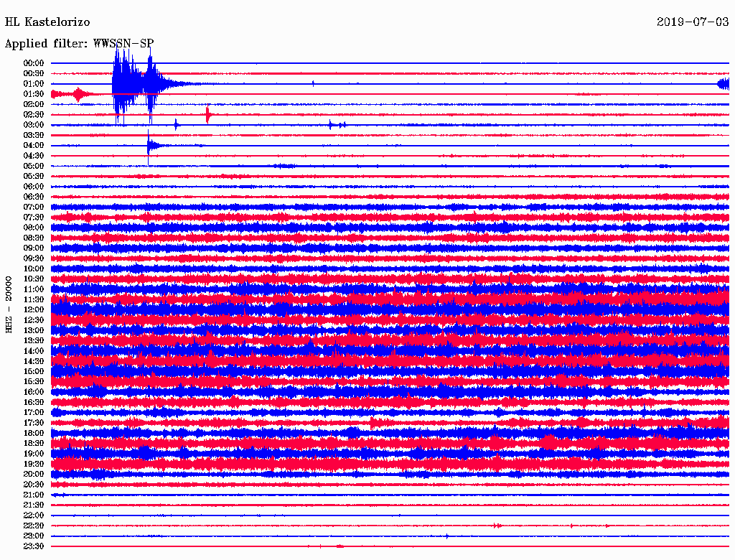Click the '14:30' time label
This screenshot has width=735, height=560.
click(x=34, y=361)
